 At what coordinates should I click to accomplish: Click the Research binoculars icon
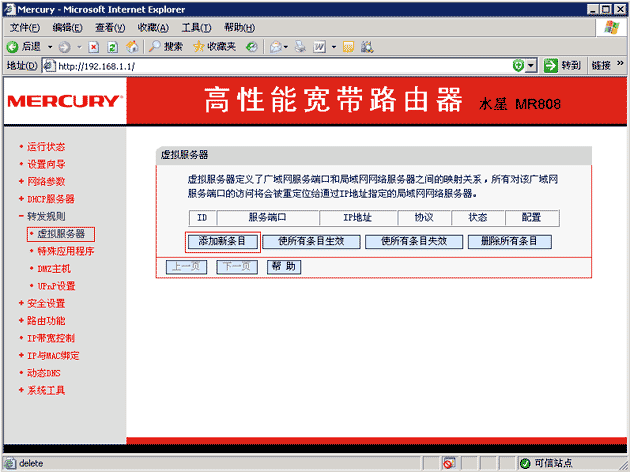pos(367,47)
